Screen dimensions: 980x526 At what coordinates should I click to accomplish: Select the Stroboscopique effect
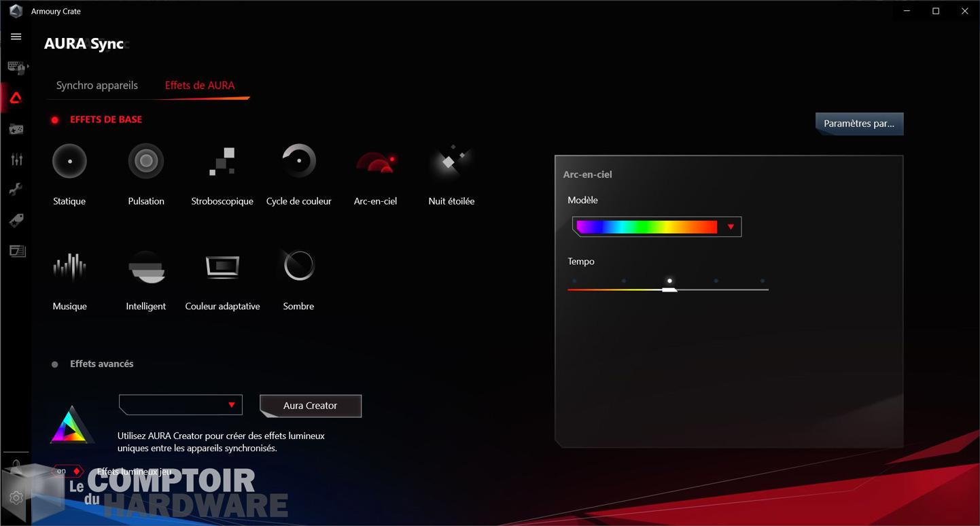coord(222,162)
